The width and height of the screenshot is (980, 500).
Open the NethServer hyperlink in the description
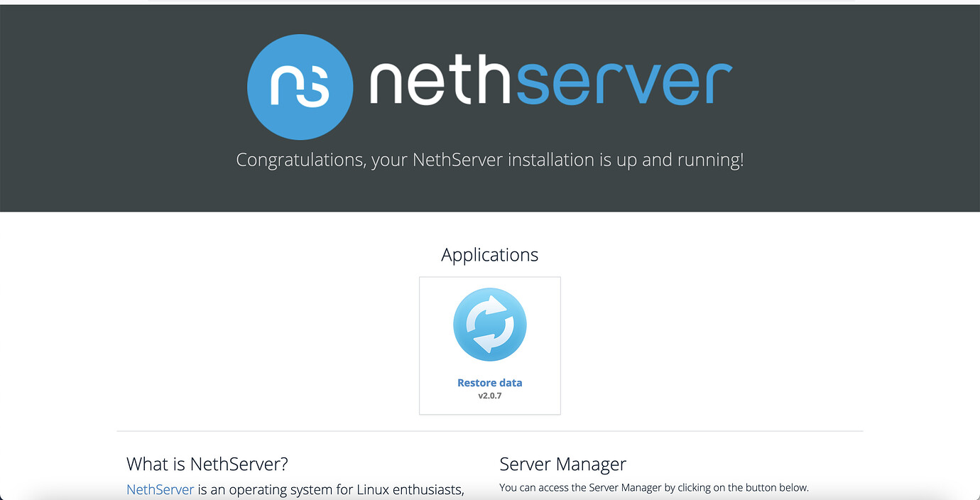[x=160, y=489]
